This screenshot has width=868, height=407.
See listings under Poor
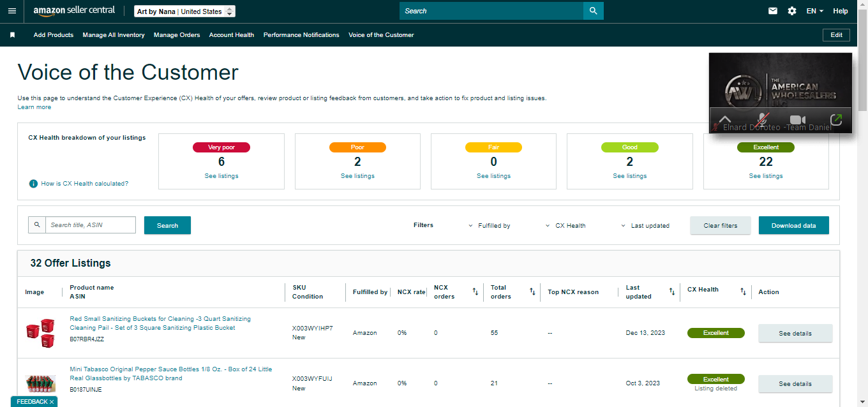[357, 176]
